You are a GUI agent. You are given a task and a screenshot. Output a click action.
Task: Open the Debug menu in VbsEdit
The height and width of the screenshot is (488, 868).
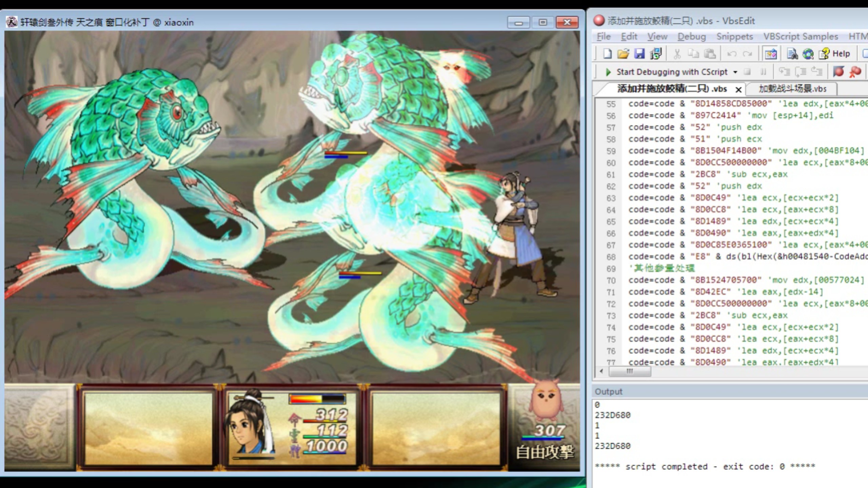(x=692, y=36)
